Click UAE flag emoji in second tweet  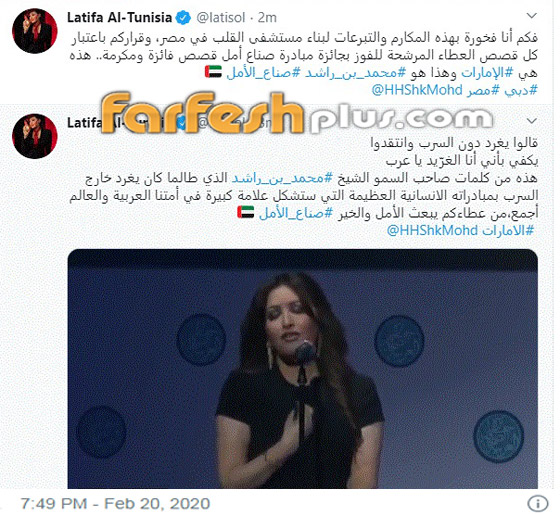tap(246, 212)
